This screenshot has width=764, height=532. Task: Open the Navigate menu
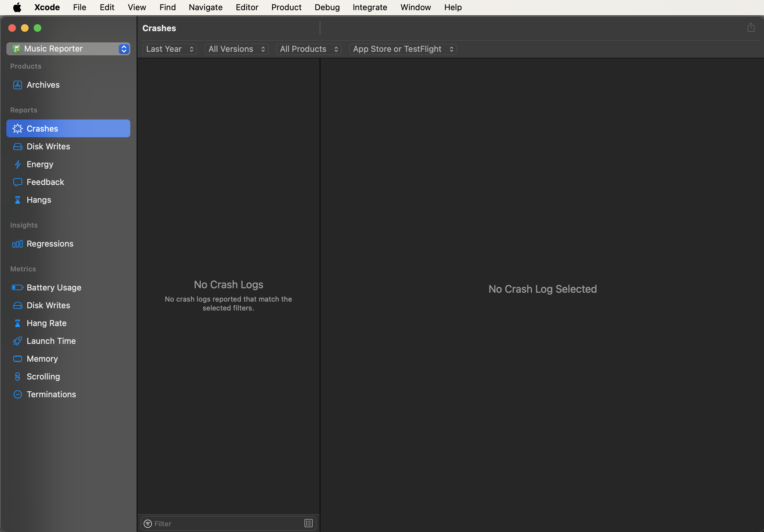(x=205, y=7)
